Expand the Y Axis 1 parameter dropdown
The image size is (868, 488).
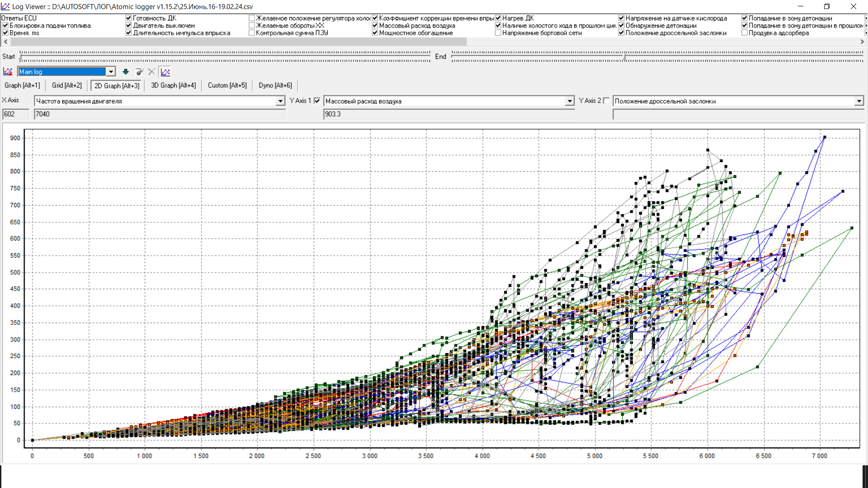pos(570,101)
